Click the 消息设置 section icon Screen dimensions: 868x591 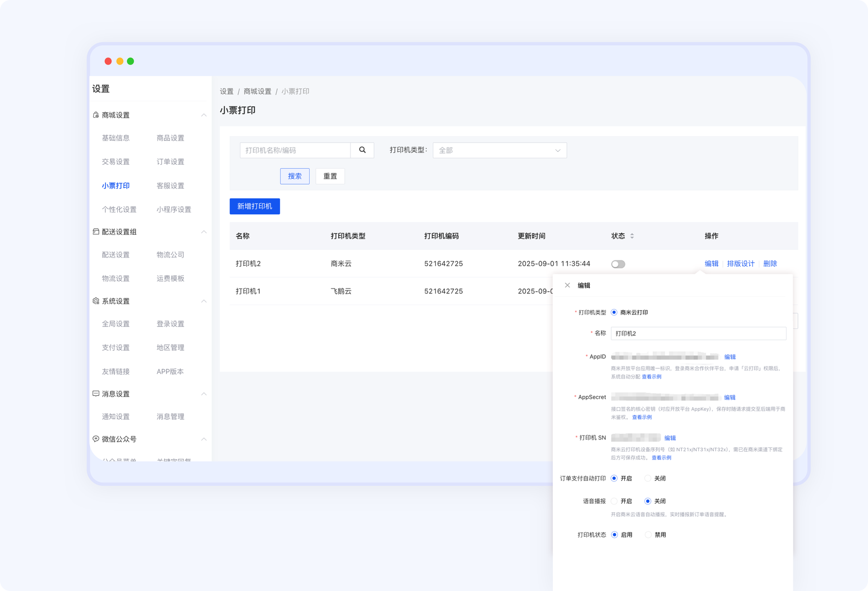(96, 394)
